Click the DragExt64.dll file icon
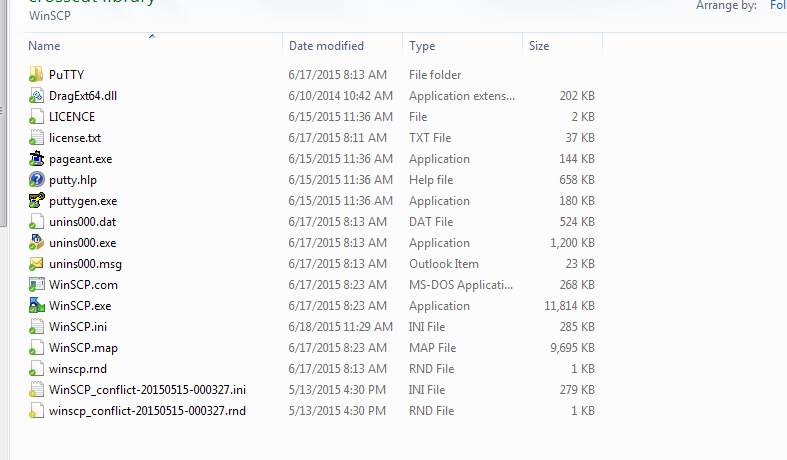This screenshot has height=460, width=787. click(x=37, y=96)
